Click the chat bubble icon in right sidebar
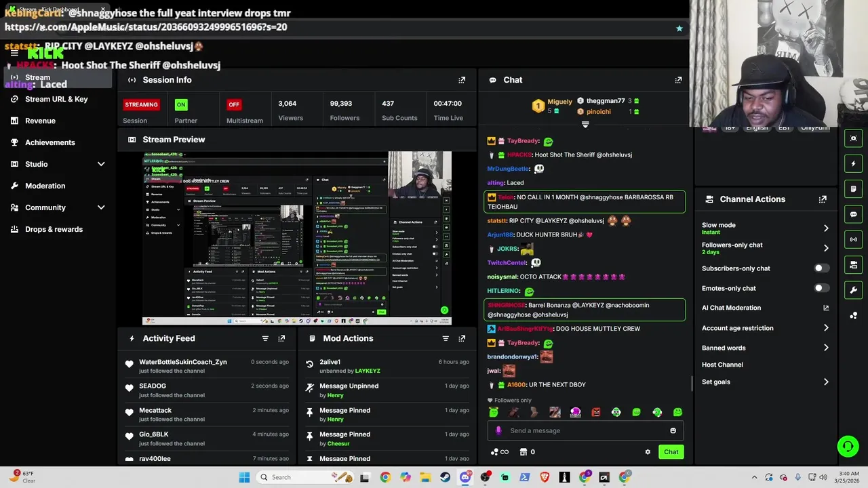The image size is (868, 488). [x=853, y=214]
